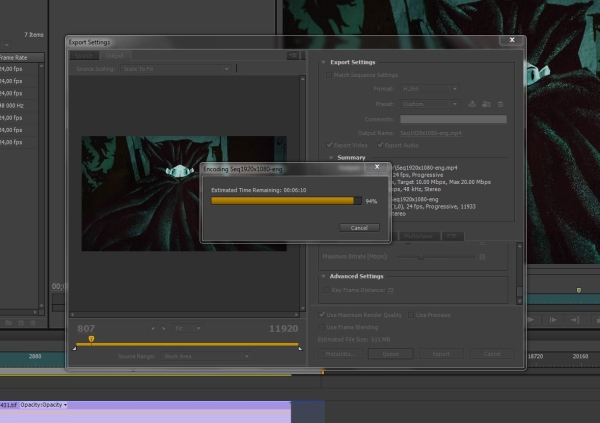Viewport: 600px width, 423px height.
Task: Open the preview panel menu icon
Action: (293, 56)
